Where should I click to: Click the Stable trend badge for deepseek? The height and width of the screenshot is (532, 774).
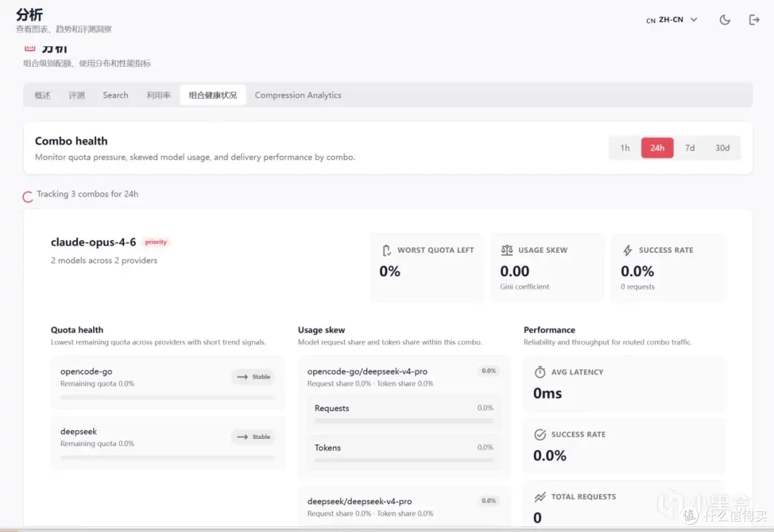point(253,437)
